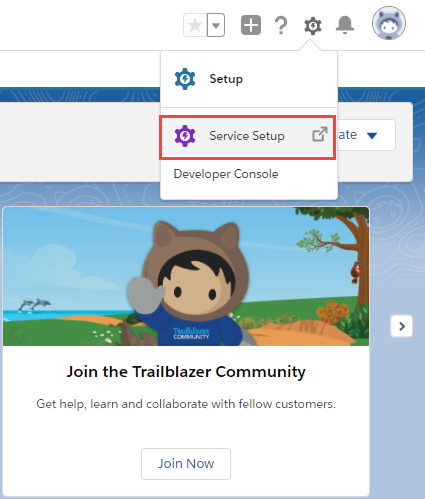The width and height of the screenshot is (425, 499).
Task: Expand the dropdown arrow behind the menu
Action: [372, 135]
